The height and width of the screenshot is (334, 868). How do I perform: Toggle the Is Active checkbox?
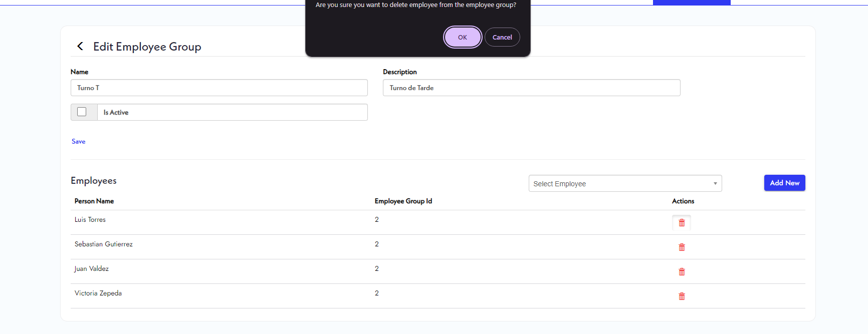[82, 112]
